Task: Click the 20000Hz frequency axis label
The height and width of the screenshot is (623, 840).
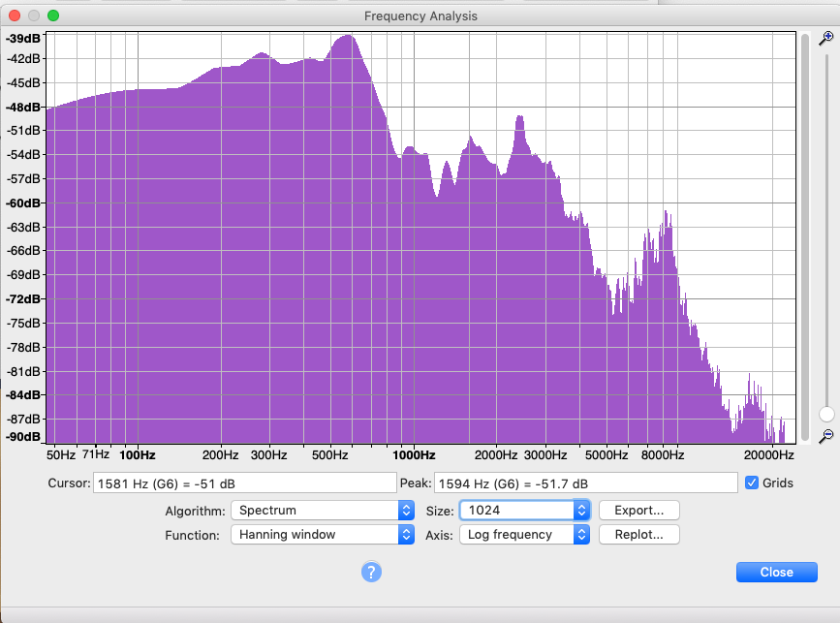Action: pos(768,455)
